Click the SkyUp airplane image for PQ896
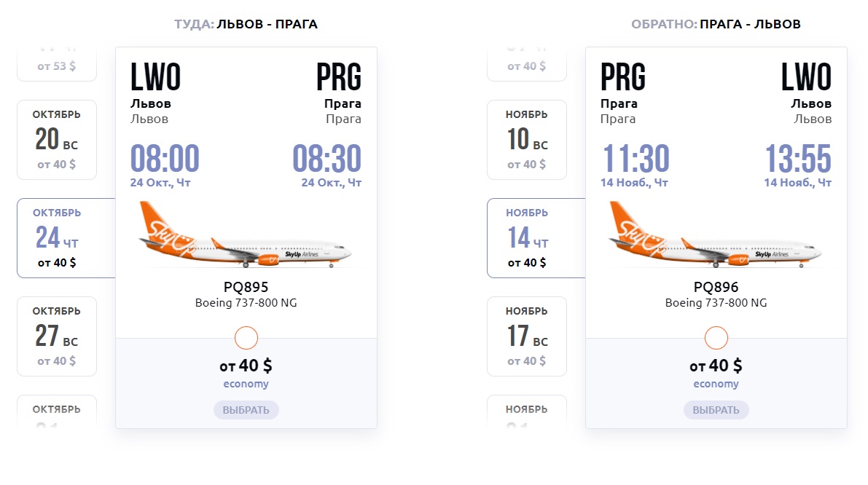The height and width of the screenshot is (485, 868). click(715, 234)
